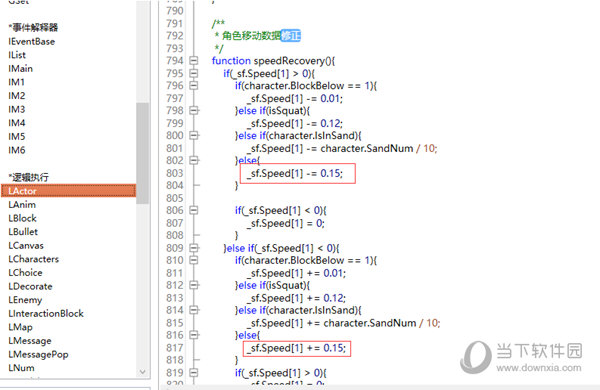Click the 逻辑执行 category header
Viewport: 600px width, 390px height.
tap(29, 177)
